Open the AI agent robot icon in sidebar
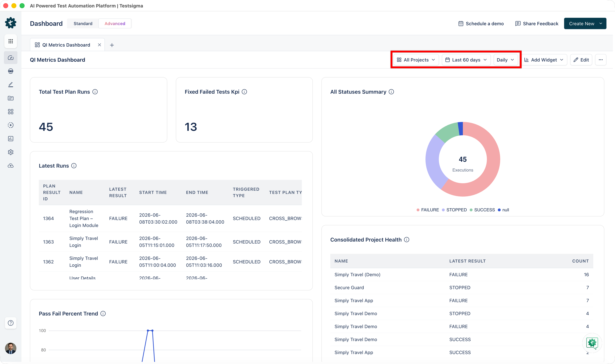The width and height of the screenshot is (615, 364). [x=10, y=71]
